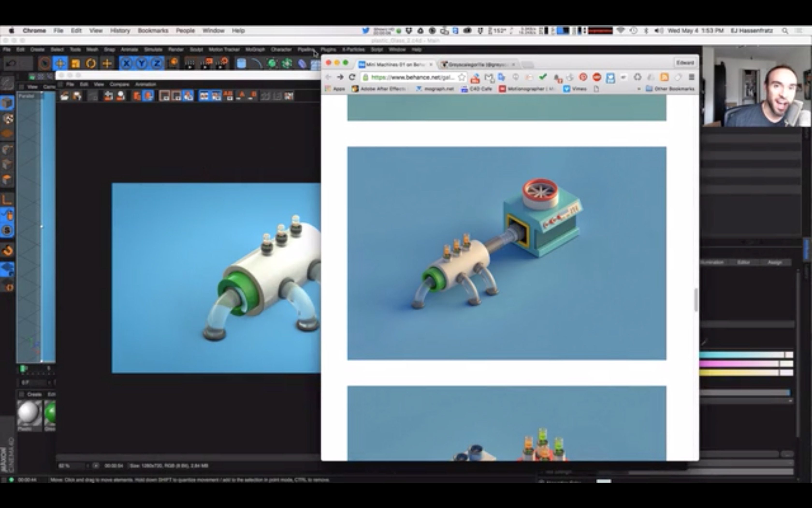The image size is (812, 508).
Task: Add a blue Cube primitive object
Action: 241,63
